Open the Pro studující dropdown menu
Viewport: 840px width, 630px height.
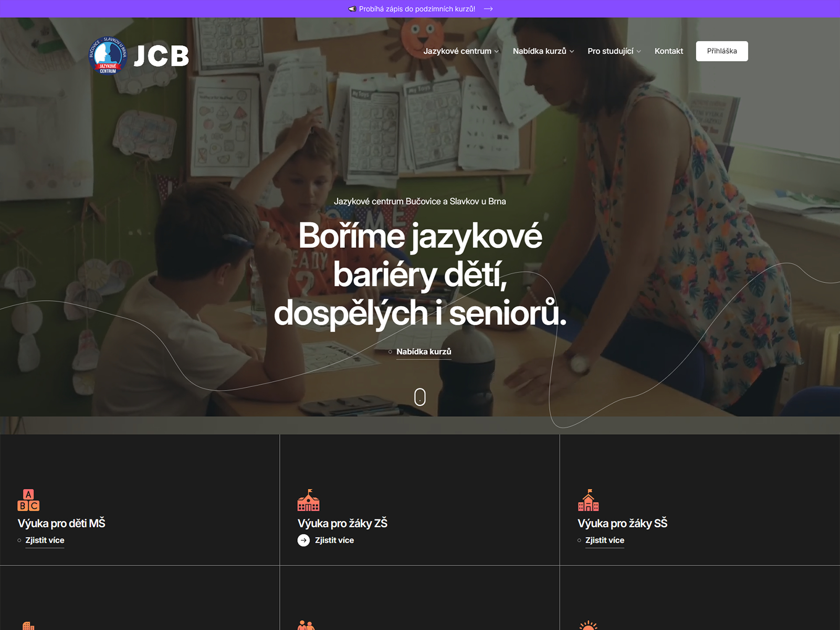click(614, 51)
